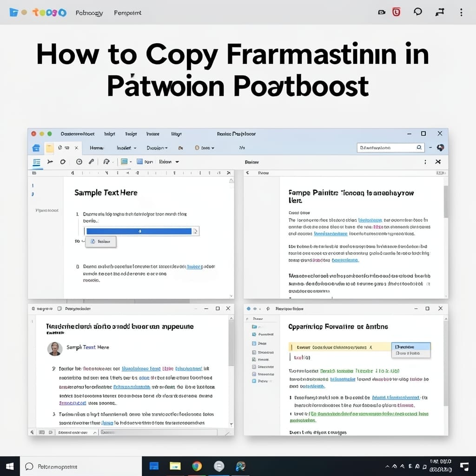Click the blue picture icon beside 'fon'

(139, 161)
